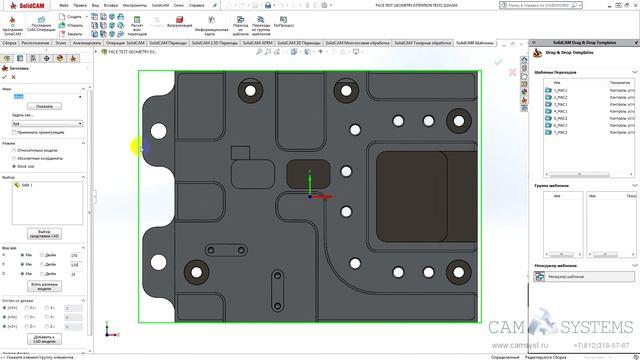The width and height of the screenshot is (640, 360).
Task: Open the Имя name dropdown
Action: point(80,97)
